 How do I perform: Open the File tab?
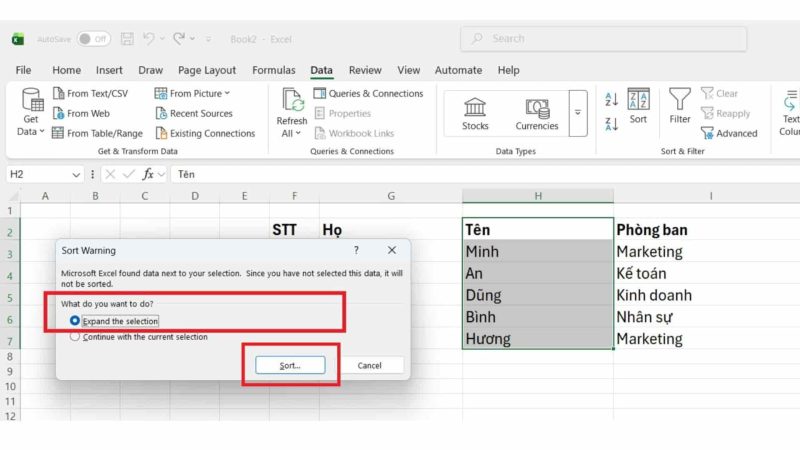23,70
